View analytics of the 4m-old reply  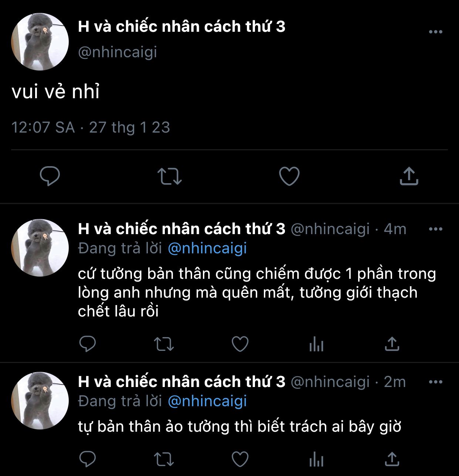click(x=316, y=345)
